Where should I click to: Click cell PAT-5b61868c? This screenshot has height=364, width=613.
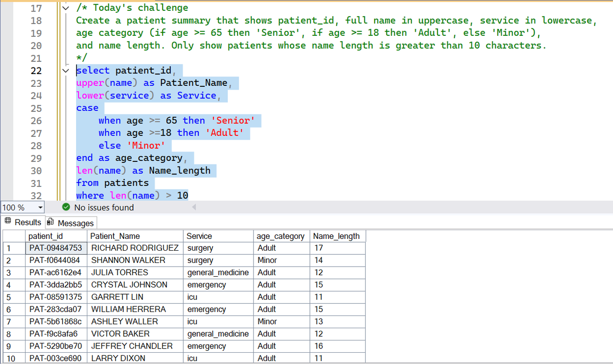point(56,322)
